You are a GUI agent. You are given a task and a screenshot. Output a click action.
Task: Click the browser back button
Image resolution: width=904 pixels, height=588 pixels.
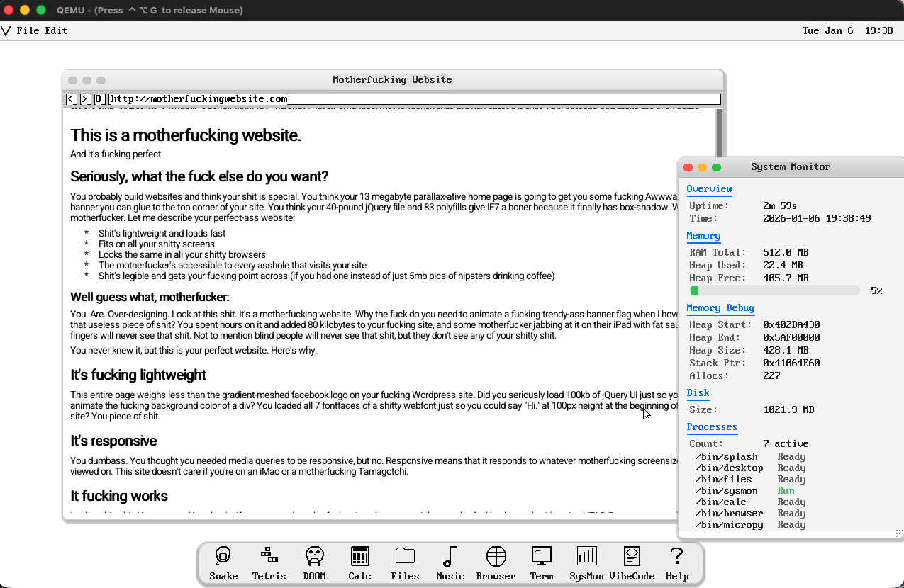[72, 99]
